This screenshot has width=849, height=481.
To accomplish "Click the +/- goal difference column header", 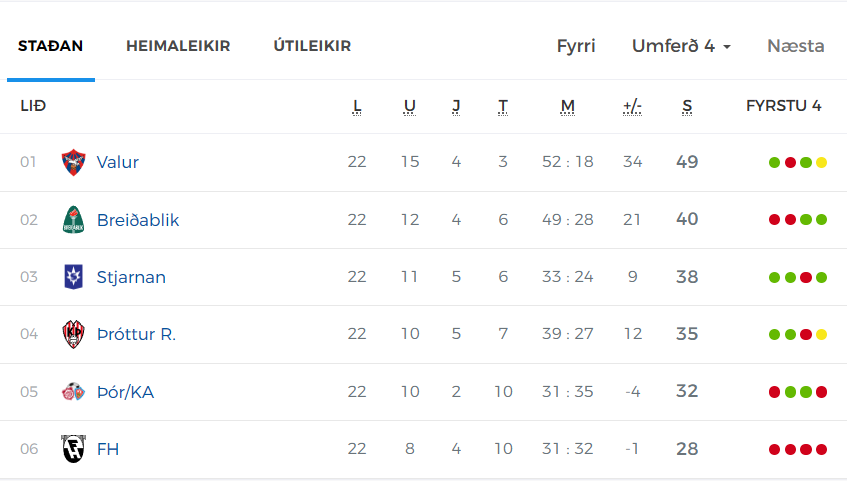I will pyautogui.click(x=632, y=106).
